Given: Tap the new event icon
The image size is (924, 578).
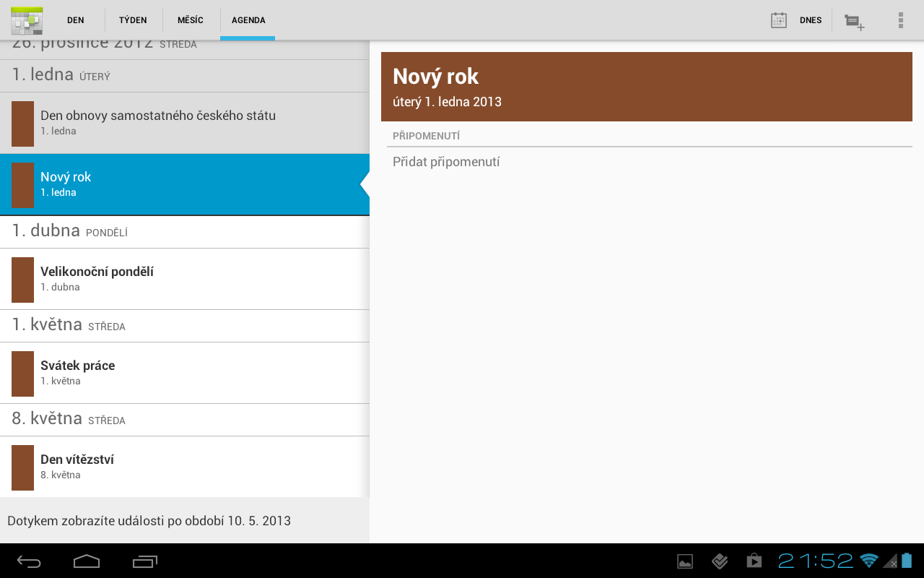Looking at the screenshot, I should [855, 22].
